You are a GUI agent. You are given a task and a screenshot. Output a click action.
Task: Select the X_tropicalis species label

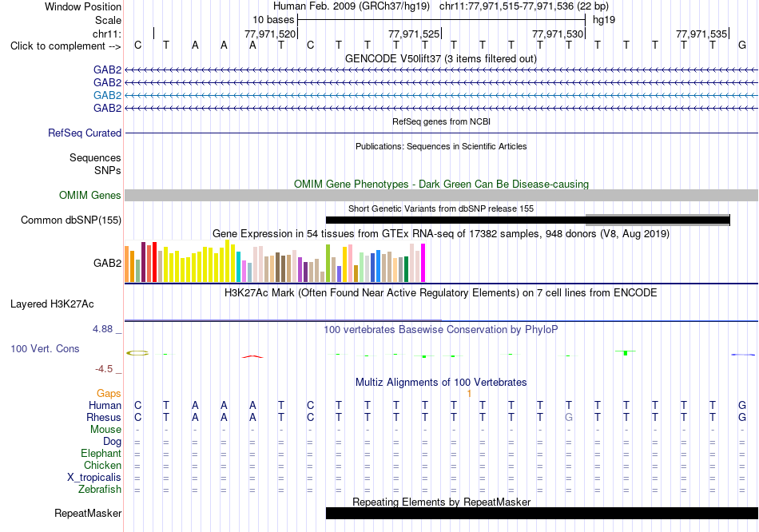point(94,478)
